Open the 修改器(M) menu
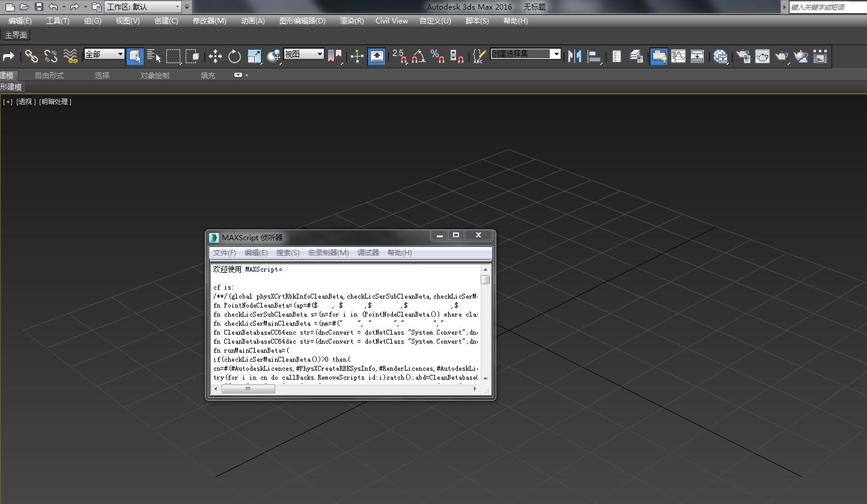Image resolution: width=867 pixels, height=504 pixels. 209,20
